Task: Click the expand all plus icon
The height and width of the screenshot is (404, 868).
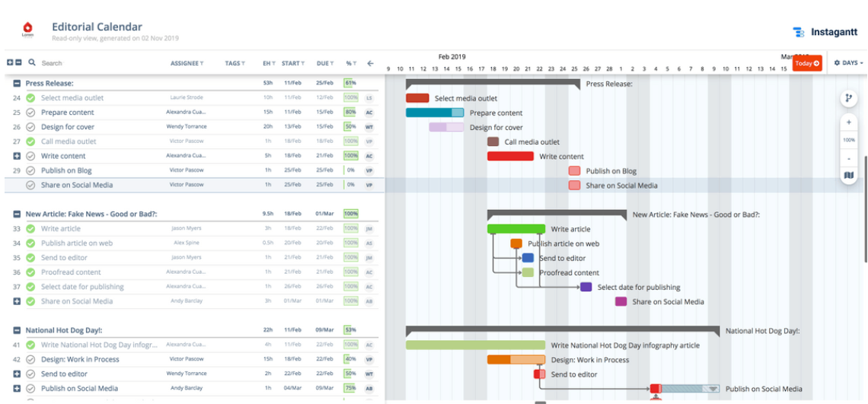Action: coord(10,63)
